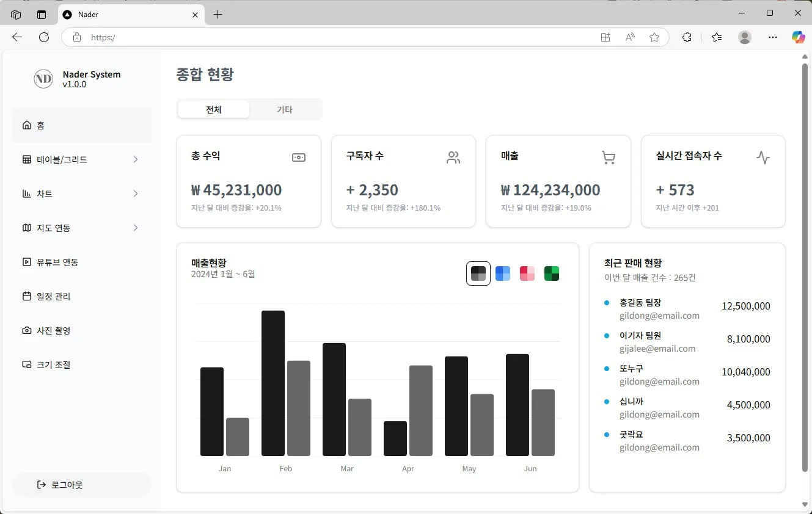Click the scrollbar down arrow

coord(805,505)
